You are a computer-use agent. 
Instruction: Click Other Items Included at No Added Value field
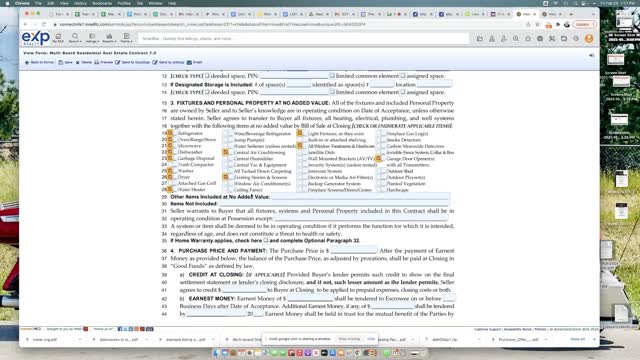(x=360, y=197)
